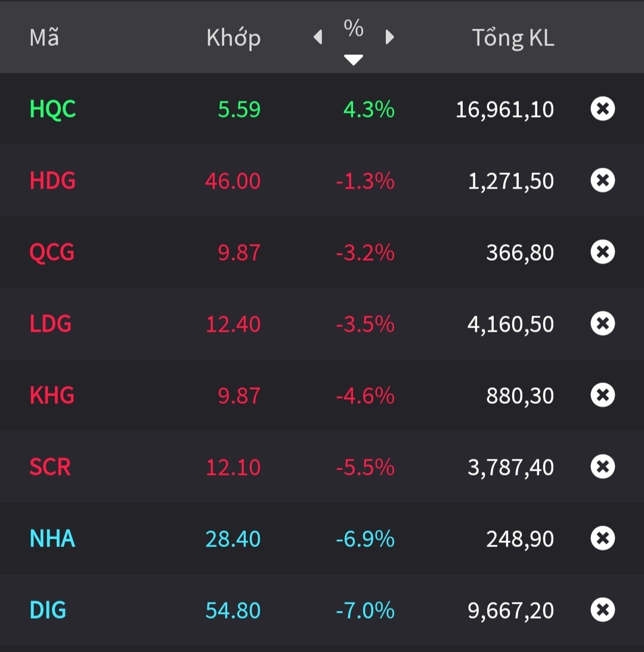Select the NHA stock symbol
The height and width of the screenshot is (652, 644).
pyautogui.click(x=52, y=539)
